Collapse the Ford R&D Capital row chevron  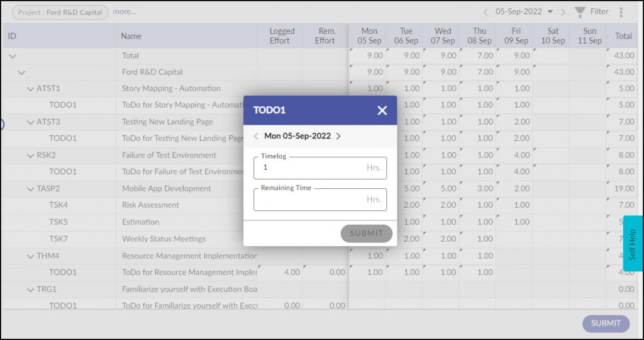[x=21, y=73]
